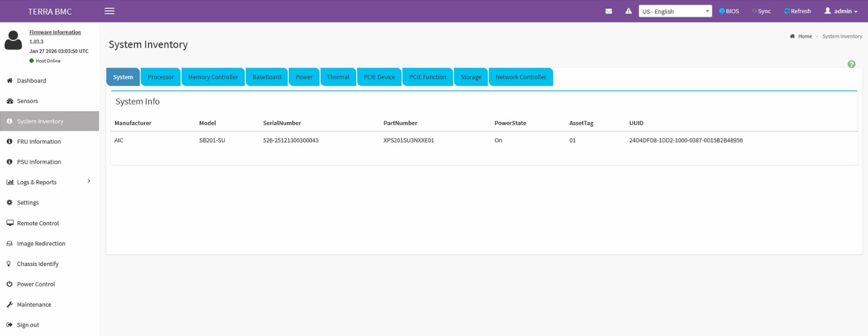Image resolution: width=868 pixels, height=336 pixels.
Task: Click the Maintenance wrench icon
Action: [9, 305]
